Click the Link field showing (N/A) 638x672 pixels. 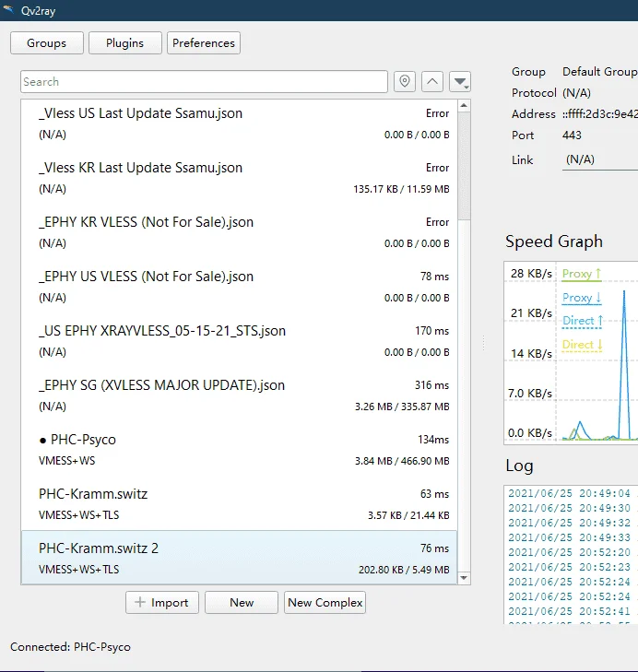point(600,159)
